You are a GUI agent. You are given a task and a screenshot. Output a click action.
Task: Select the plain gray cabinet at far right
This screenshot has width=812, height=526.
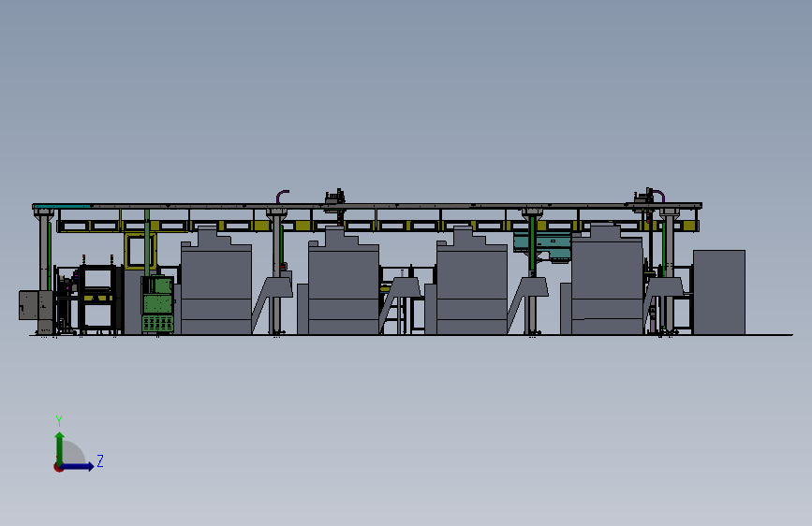(718, 292)
